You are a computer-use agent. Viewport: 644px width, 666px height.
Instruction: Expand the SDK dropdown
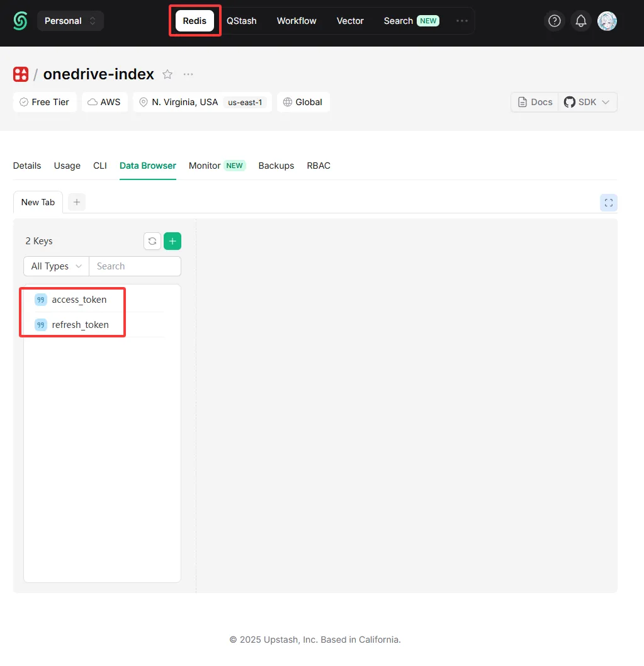[587, 102]
